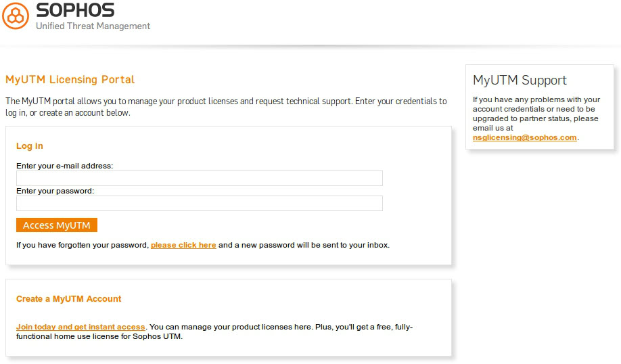Email nsglicensing@sophos.com via support link
The width and height of the screenshot is (621, 364).
524,137
